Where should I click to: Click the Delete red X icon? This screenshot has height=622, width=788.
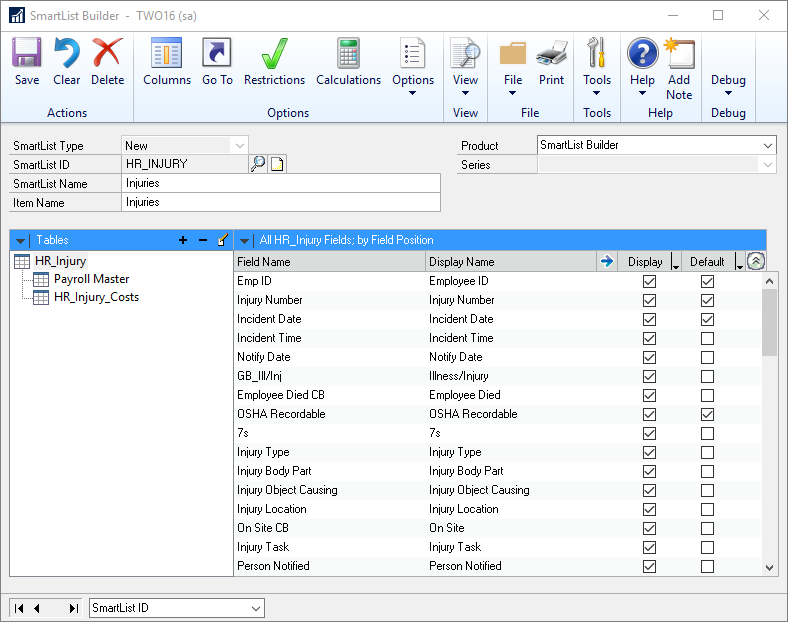pos(107,53)
